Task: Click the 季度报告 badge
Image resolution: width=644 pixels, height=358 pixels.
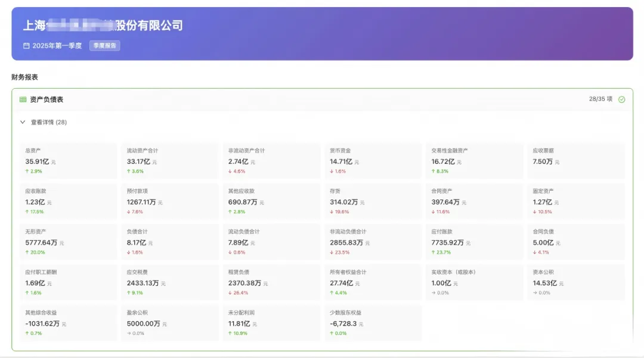Action: pos(105,45)
